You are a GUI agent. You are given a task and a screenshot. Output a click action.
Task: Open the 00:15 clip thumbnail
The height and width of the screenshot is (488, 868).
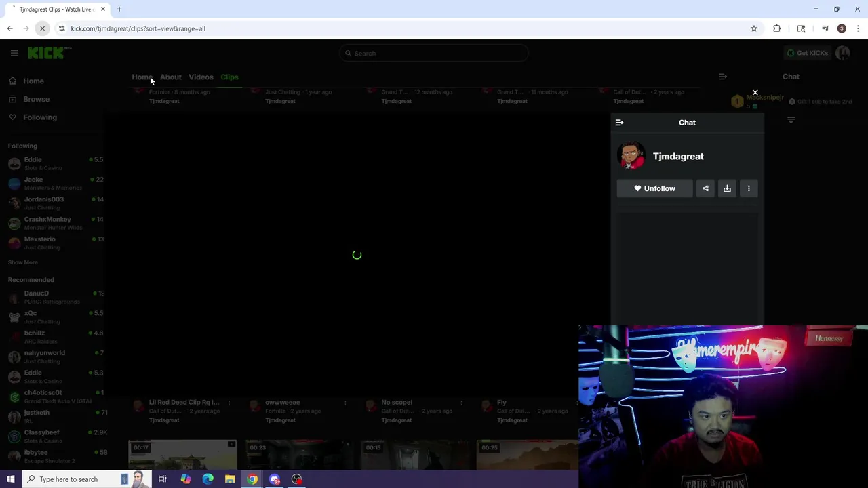(x=415, y=454)
